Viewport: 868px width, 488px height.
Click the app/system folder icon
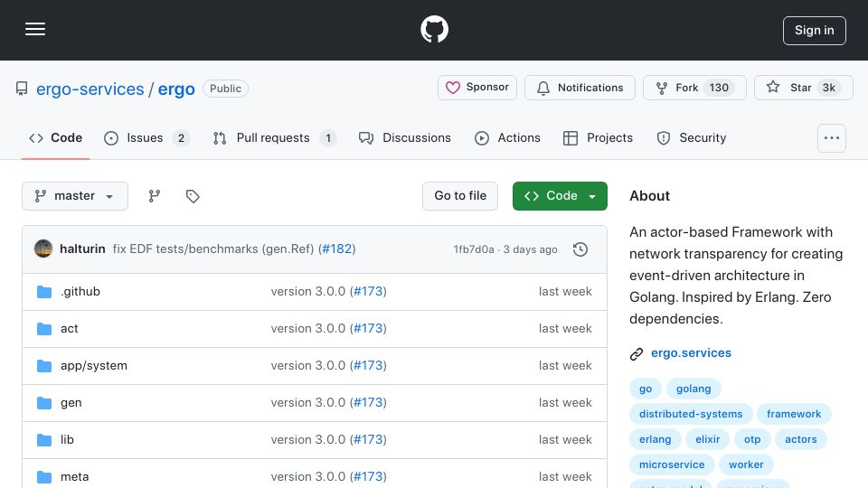(44, 366)
